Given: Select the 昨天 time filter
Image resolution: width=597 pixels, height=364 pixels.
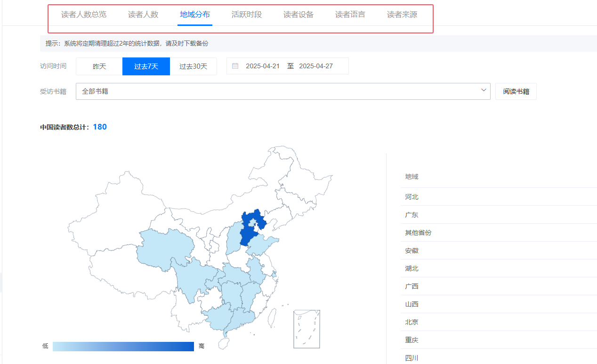Looking at the screenshot, I should (99, 66).
